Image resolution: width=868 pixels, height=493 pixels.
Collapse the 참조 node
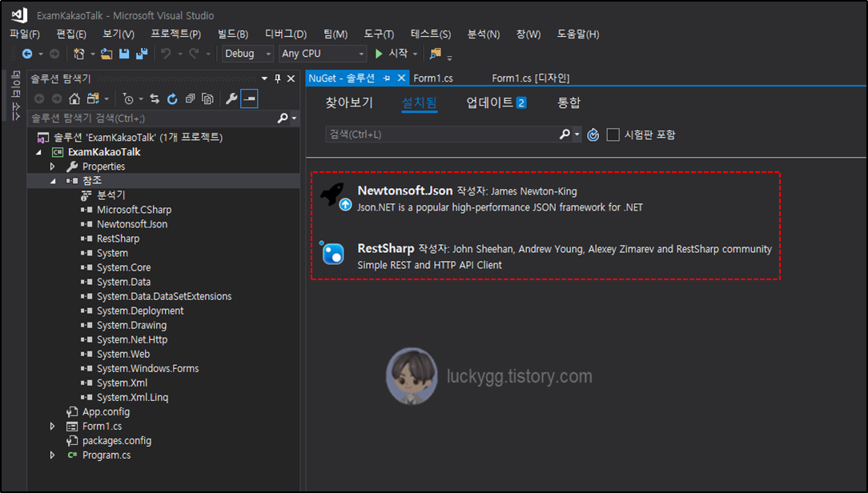click(53, 181)
